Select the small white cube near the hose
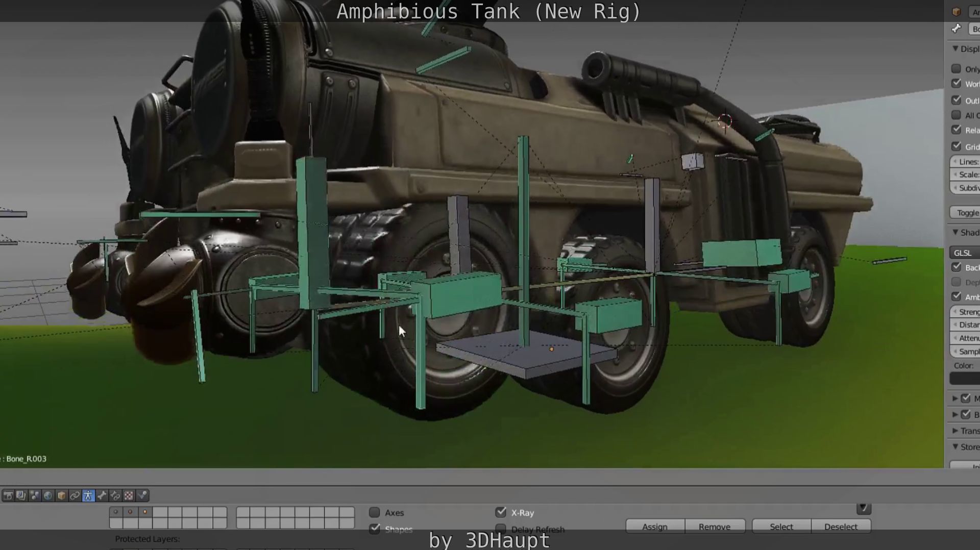The image size is (980, 550). click(x=693, y=162)
